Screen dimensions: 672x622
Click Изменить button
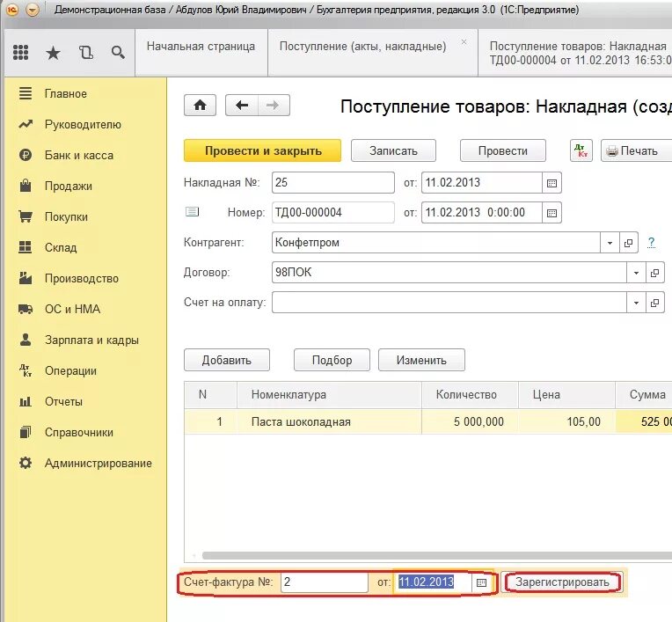421,360
